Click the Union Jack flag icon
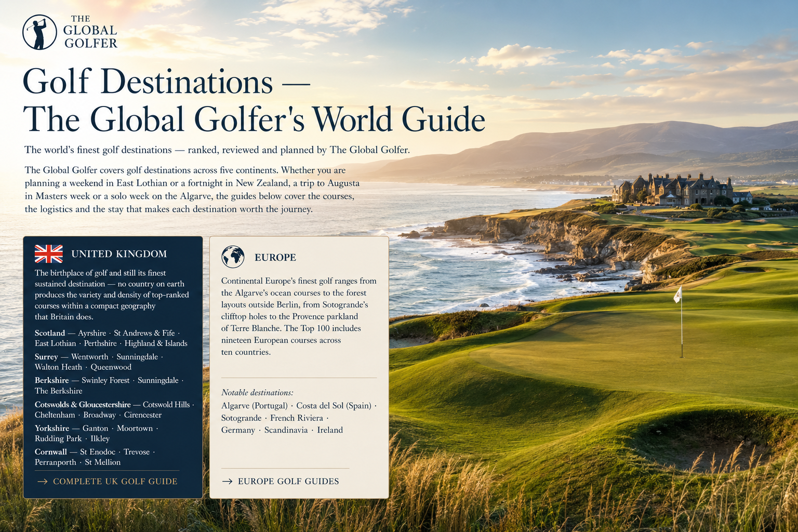This screenshot has width=798, height=532. click(49, 254)
